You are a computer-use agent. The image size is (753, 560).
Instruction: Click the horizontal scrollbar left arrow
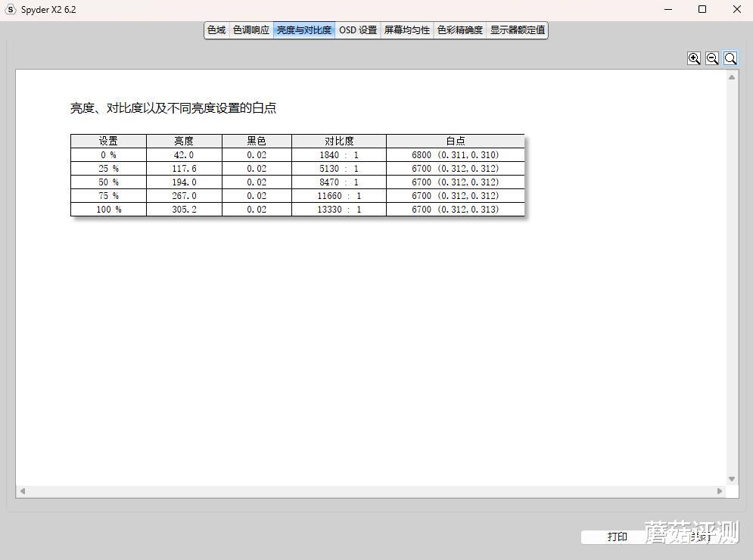point(23,491)
